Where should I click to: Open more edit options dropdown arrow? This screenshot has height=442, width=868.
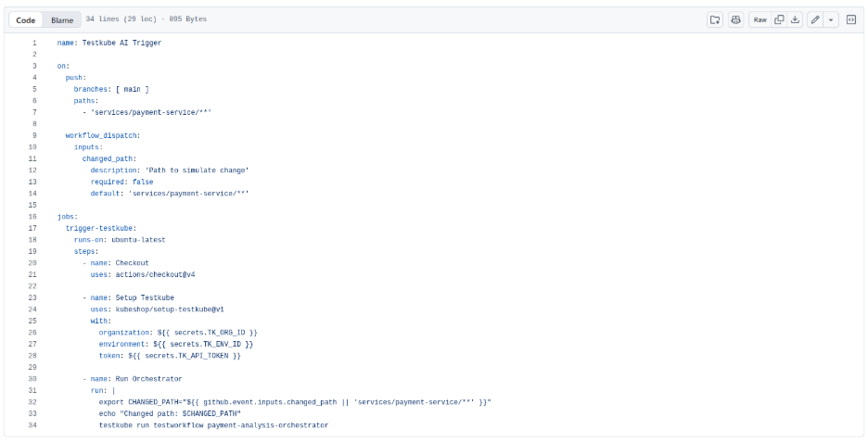point(831,19)
